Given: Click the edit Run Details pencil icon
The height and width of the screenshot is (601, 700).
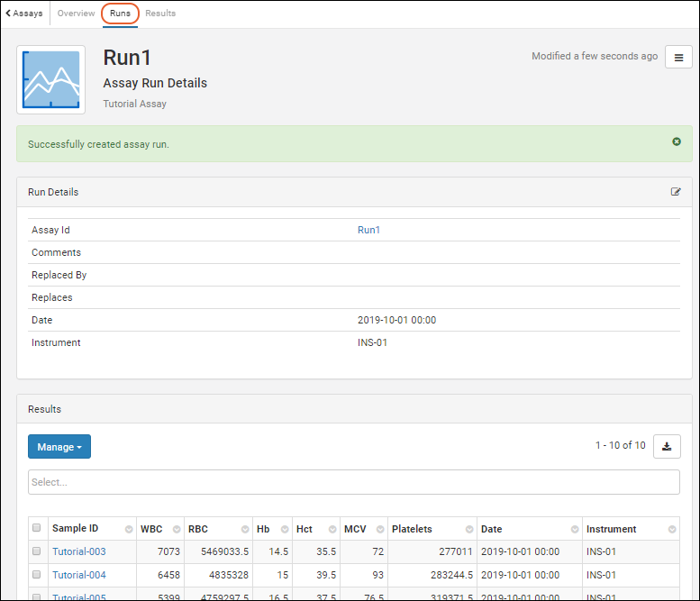Looking at the screenshot, I should pyautogui.click(x=676, y=192).
